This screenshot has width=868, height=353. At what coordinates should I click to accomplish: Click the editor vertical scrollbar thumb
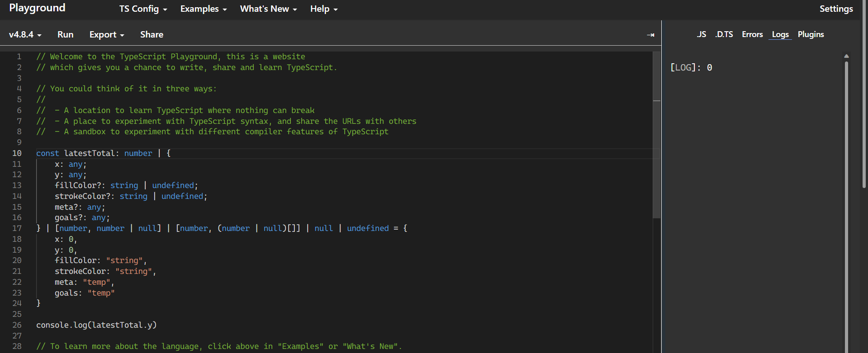[x=657, y=135]
